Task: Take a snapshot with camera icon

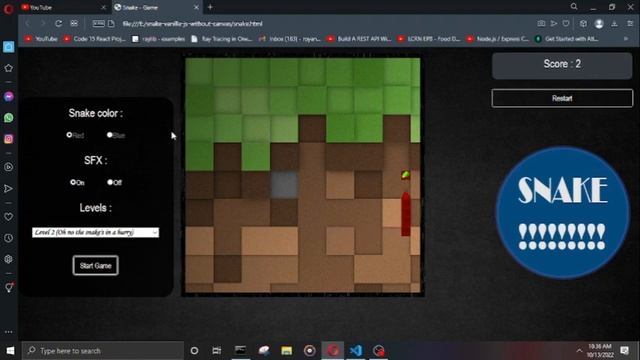Action: 541,24
